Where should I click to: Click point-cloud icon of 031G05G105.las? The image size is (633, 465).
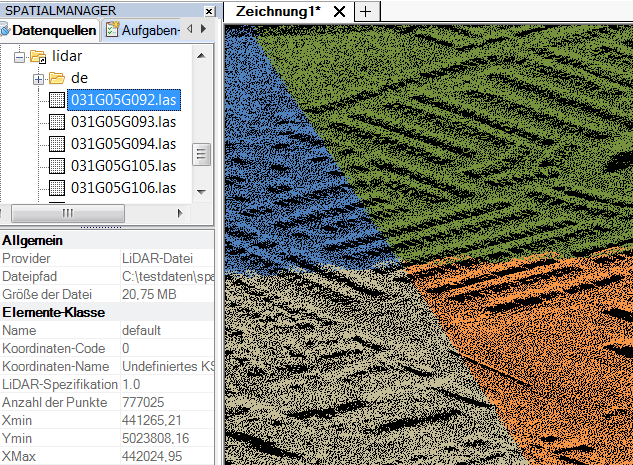coord(57,166)
